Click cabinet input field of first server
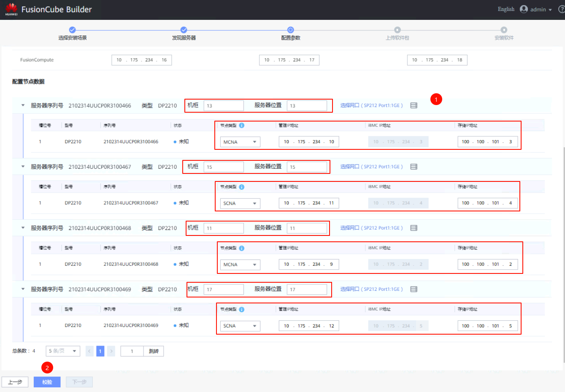 (223, 105)
